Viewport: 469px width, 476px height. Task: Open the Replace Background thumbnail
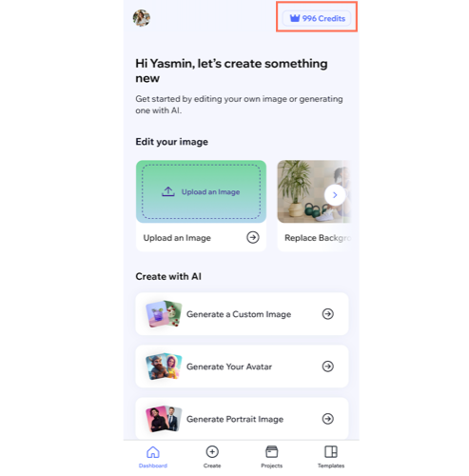pyautogui.click(x=314, y=191)
